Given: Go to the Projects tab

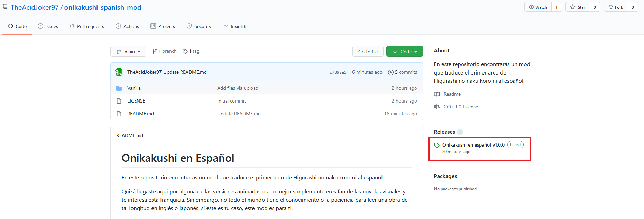Looking at the screenshot, I should (x=163, y=26).
